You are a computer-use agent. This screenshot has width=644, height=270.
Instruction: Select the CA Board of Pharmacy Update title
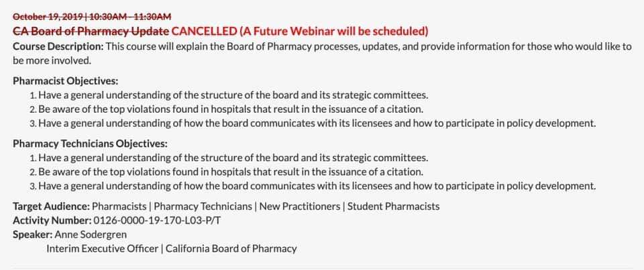pyautogui.click(x=91, y=32)
